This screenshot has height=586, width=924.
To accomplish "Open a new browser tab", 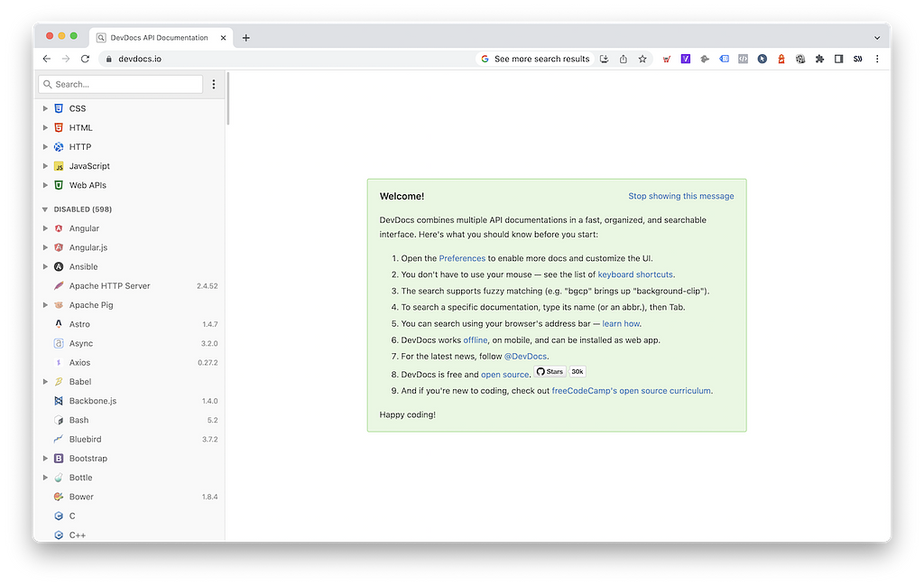I will [x=245, y=38].
